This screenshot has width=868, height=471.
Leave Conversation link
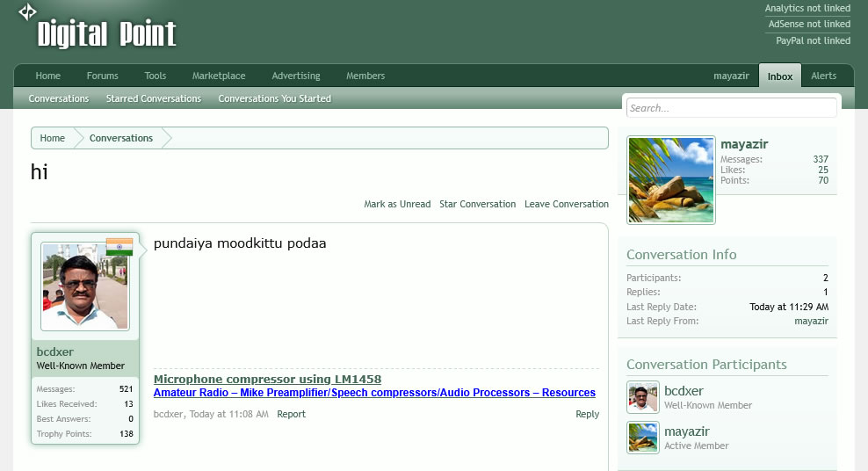[567, 204]
